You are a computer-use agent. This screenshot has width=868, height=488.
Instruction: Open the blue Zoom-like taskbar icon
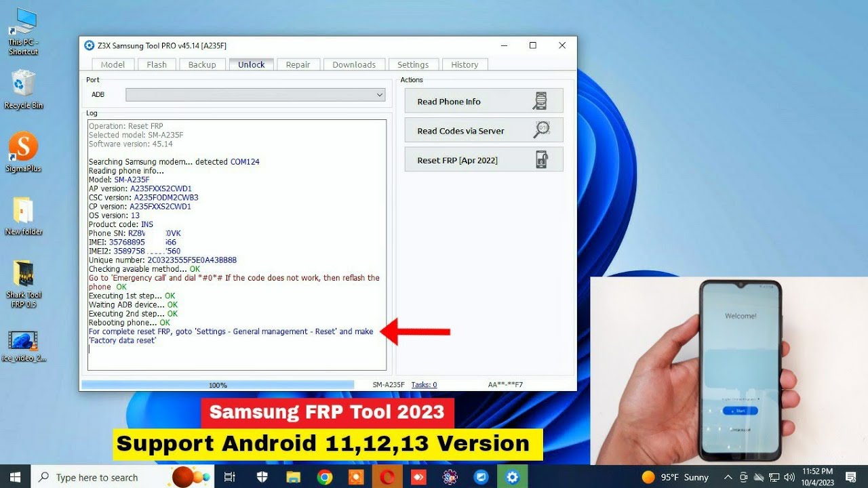pyautogui.click(x=481, y=477)
